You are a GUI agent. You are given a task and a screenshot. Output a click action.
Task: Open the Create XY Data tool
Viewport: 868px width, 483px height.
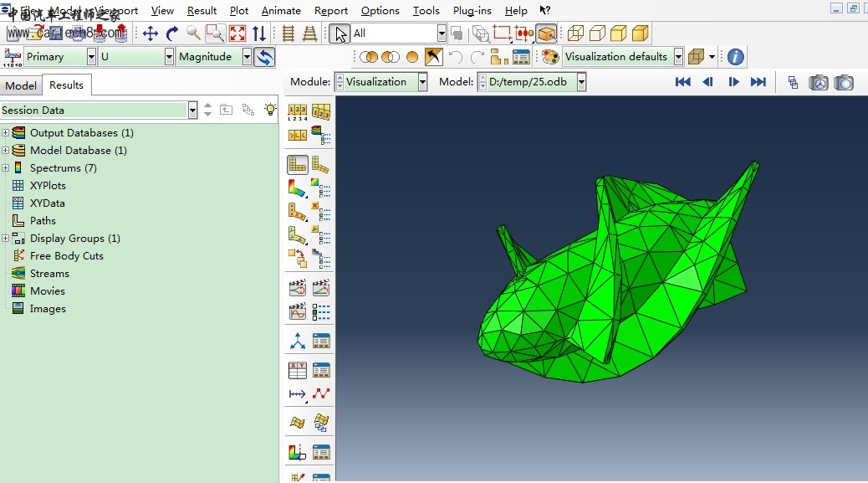click(298, 369)
